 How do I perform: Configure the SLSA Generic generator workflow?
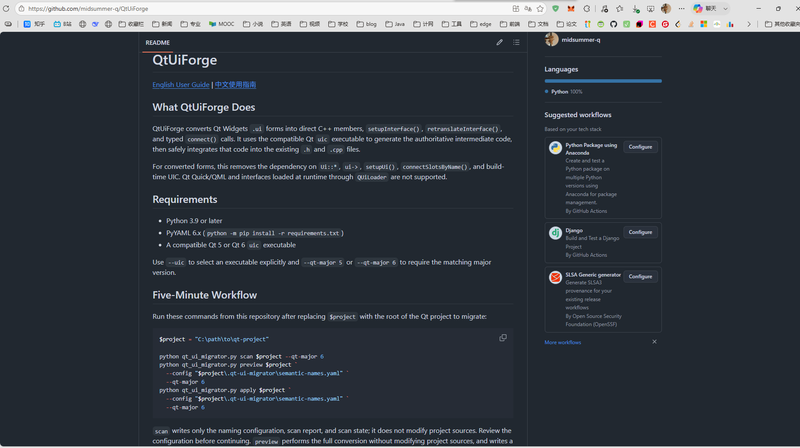coord(640,277)
